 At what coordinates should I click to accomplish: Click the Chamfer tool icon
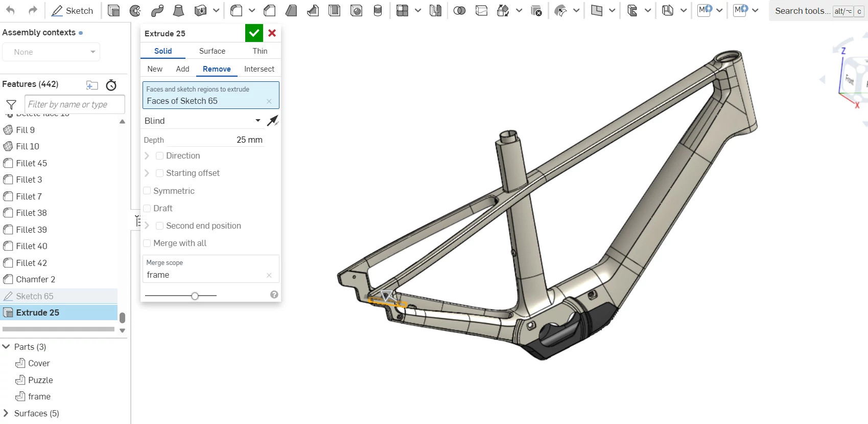(x=269, y=11)
